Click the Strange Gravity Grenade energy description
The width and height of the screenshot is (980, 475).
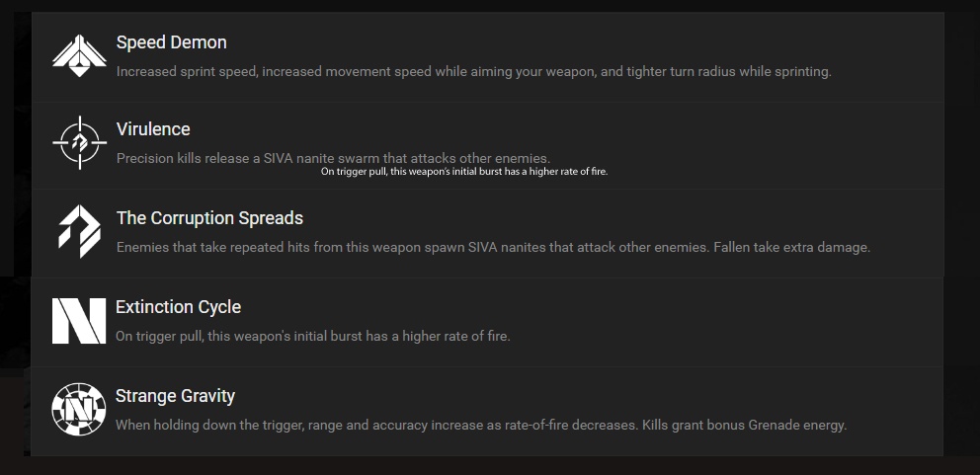pyautogui.click(x=480, y=425)
